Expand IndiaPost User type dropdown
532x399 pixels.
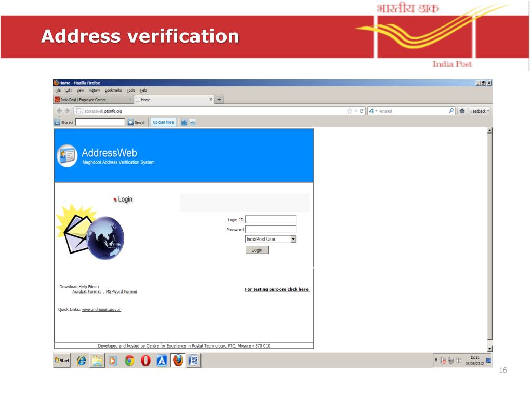293,239
